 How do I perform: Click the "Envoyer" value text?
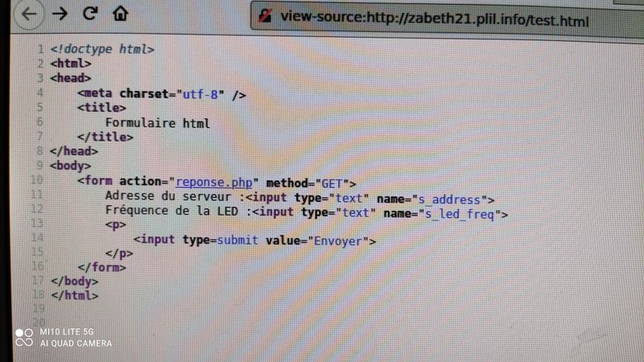click(337, 241)
